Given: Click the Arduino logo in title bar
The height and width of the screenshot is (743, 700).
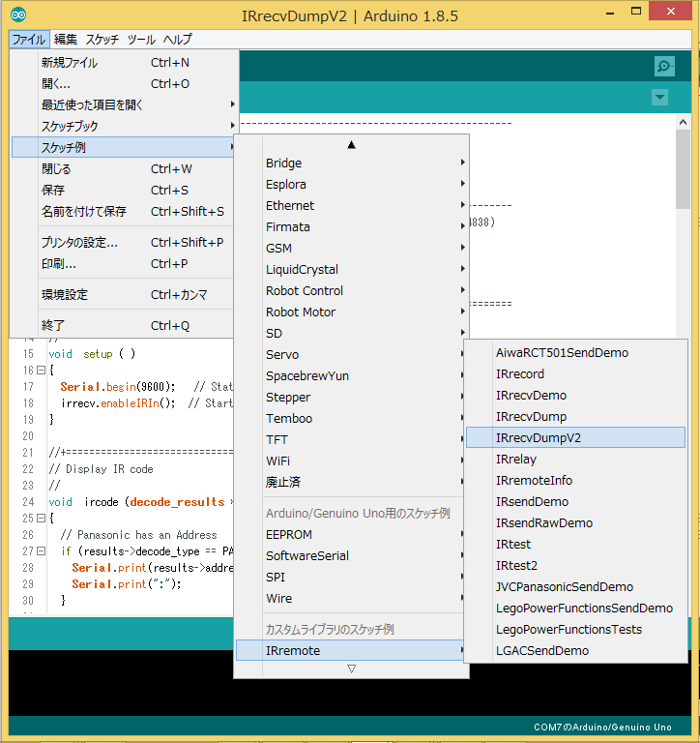Looking at the screenshot, I should pyautogui.click(x=18, y=15).
